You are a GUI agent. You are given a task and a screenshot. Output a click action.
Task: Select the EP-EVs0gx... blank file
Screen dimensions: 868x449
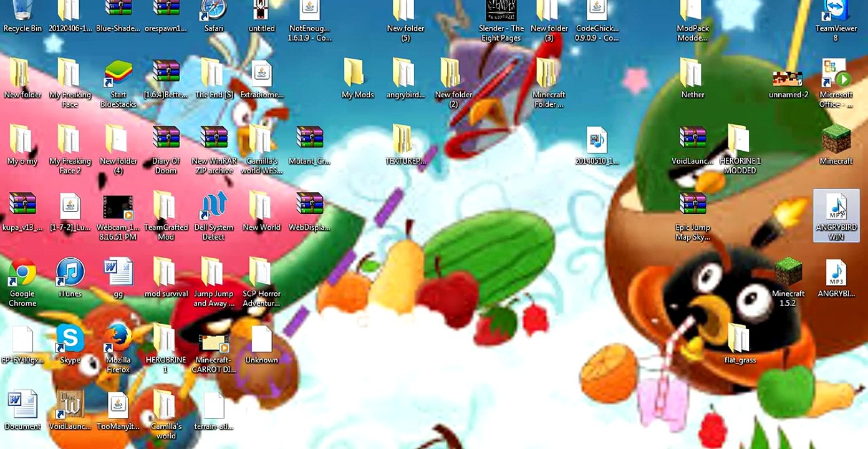click(22, 345)
